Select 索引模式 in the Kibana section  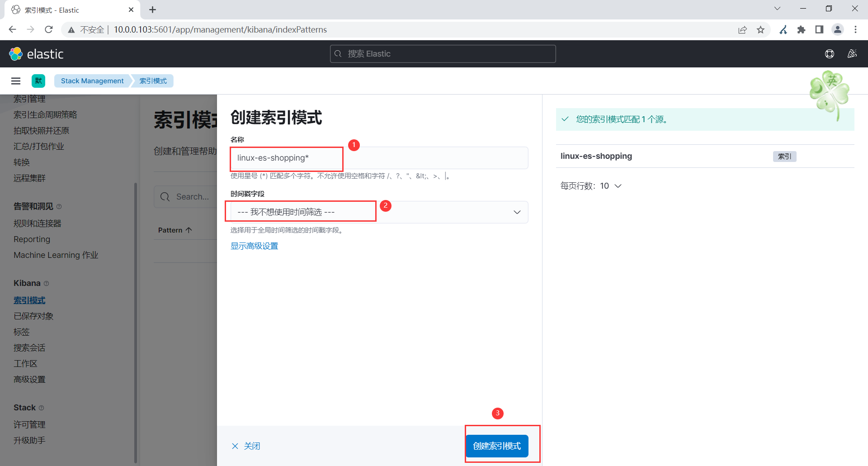tap(29, 300)
